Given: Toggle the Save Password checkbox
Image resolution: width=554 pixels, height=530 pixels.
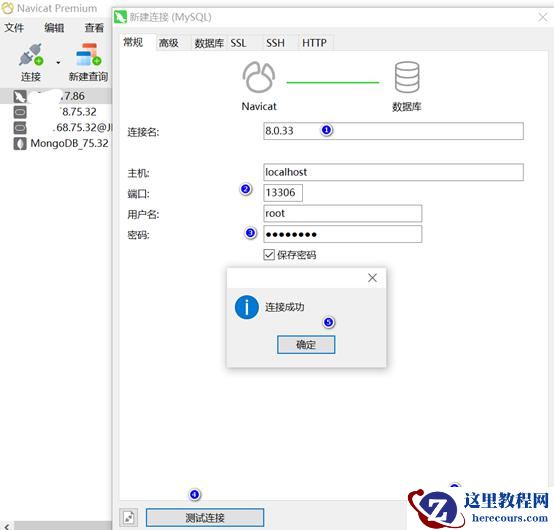Looking at the screenshot, I should (269, 254).
